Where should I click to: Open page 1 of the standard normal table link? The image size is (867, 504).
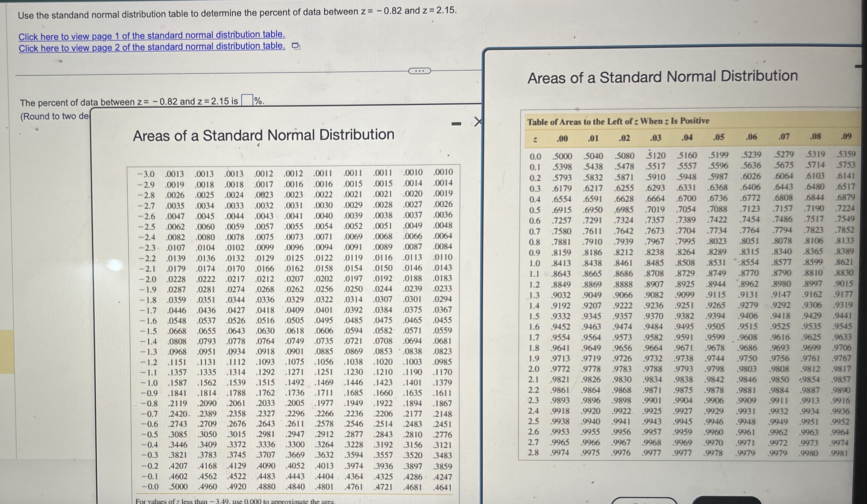tap(152, 36)
